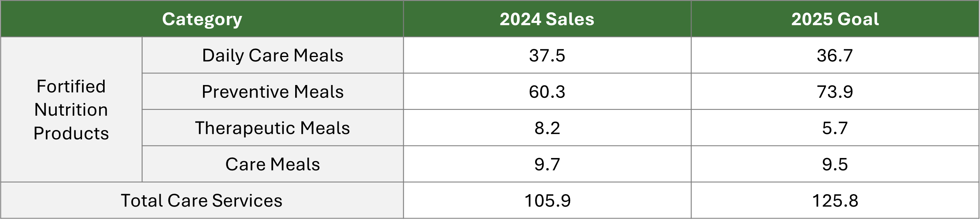Click 2024 Sales cell for Therapeutic Meals
The width and height of the screenshot is (980, 224).
[x=547, y=128]
